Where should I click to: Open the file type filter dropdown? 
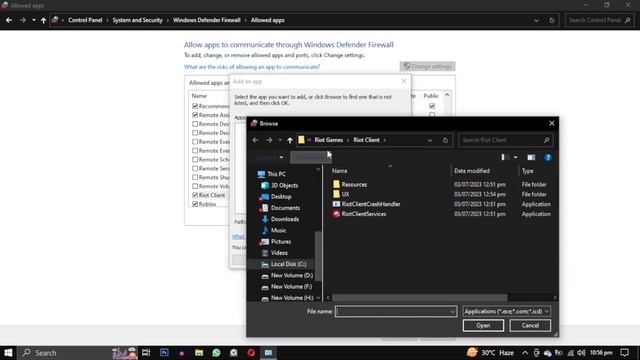[507, 311]
